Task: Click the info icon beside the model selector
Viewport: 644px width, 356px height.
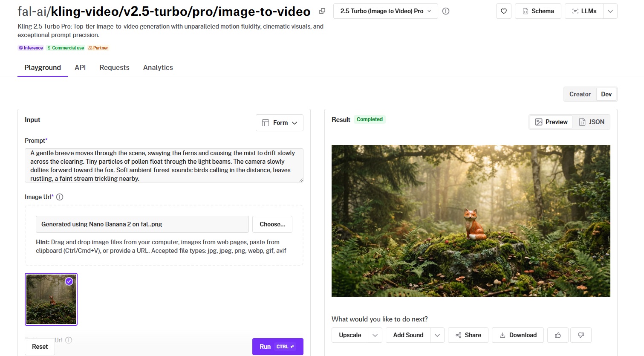Action: coord(446,11)
